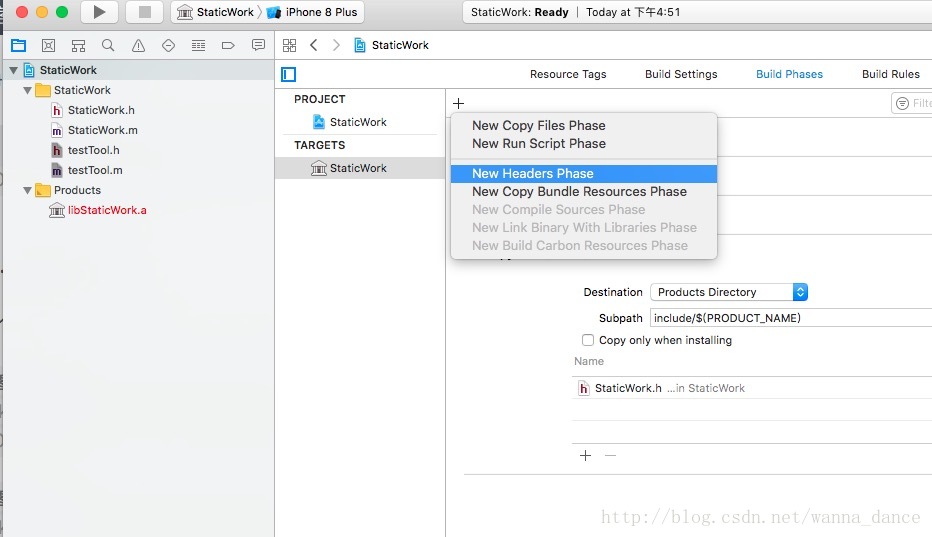Collapse the StaticWork folder group triangle
This screenshot has height=537, width=932.
27,90
